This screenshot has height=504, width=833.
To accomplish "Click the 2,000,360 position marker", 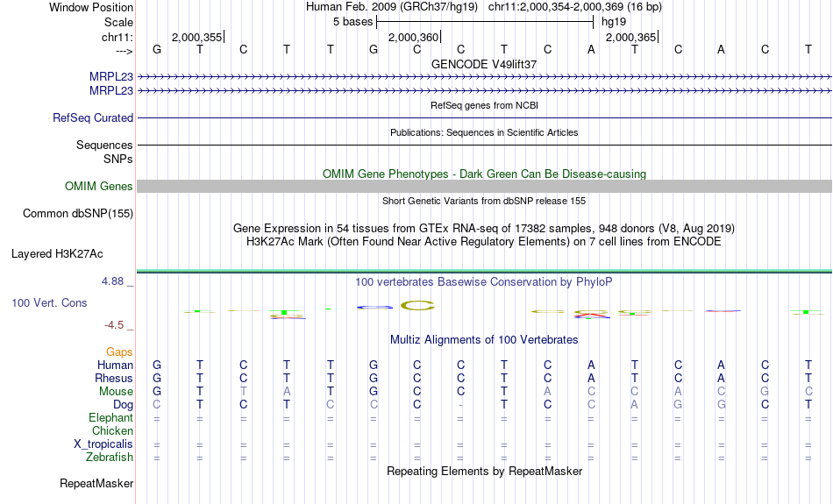I will click(x=414, y=37).
